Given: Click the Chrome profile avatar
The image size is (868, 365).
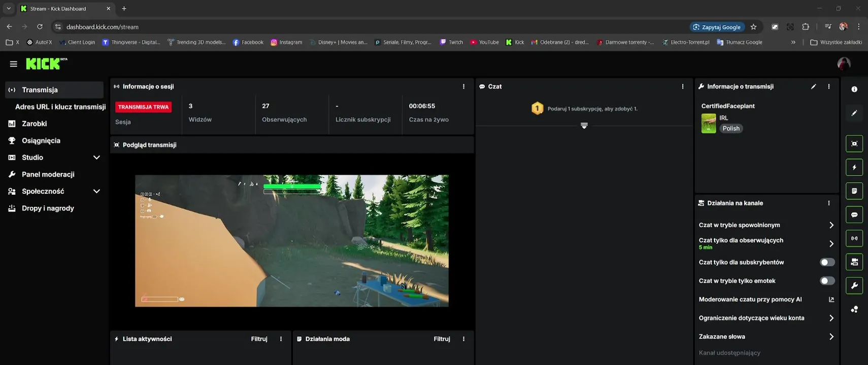Looking at the screenshot, I should tap(843, 27).
